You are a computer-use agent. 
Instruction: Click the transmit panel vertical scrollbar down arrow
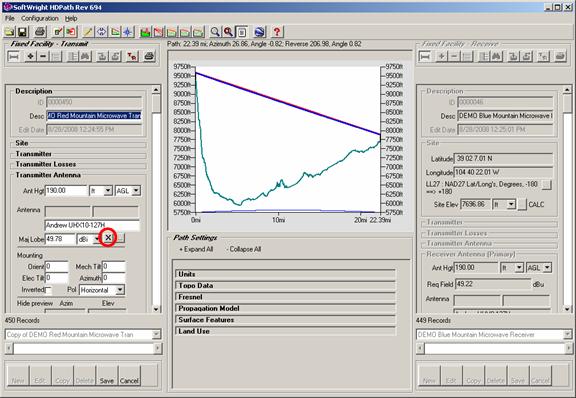point(156,309)
